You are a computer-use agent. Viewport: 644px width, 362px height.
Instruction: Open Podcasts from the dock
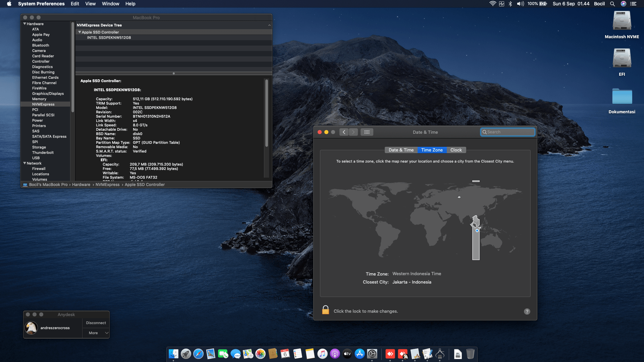coord(335,354)
